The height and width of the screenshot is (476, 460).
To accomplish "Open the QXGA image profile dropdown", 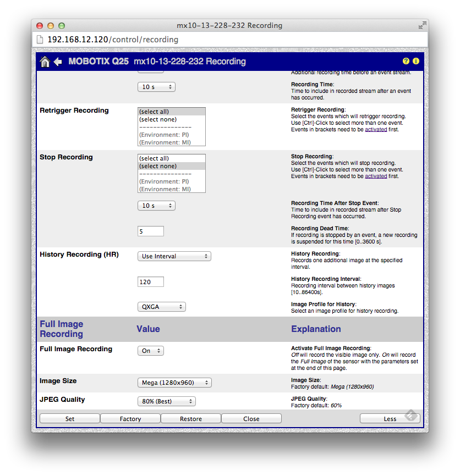I will (x=161, y=307).
